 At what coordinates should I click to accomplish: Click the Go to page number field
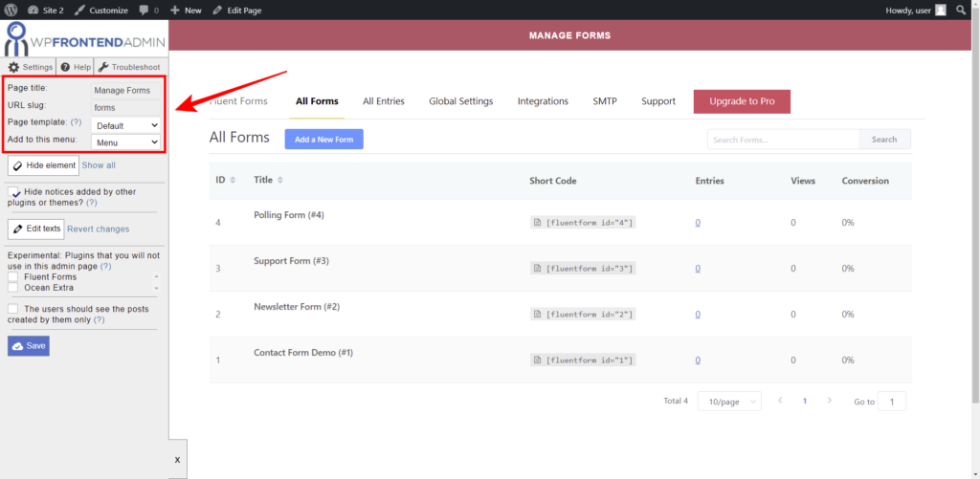click(x=892, y=401)
